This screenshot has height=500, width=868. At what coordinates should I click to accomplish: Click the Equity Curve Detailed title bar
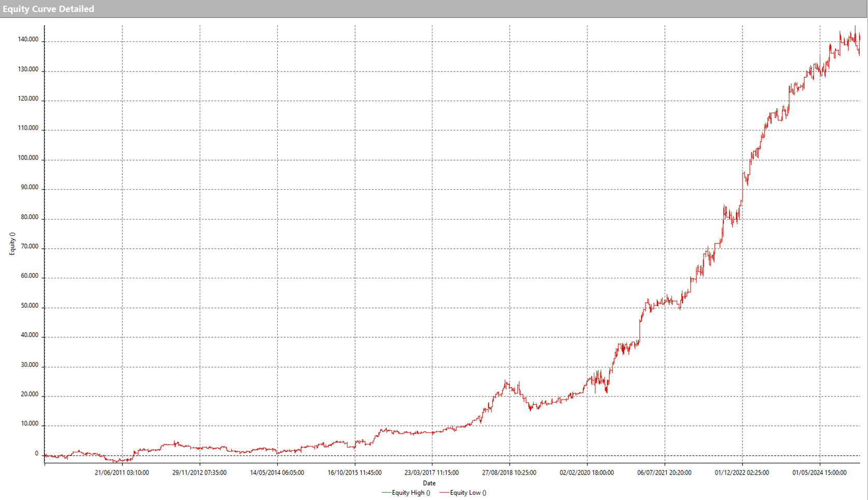pos(48,9)
